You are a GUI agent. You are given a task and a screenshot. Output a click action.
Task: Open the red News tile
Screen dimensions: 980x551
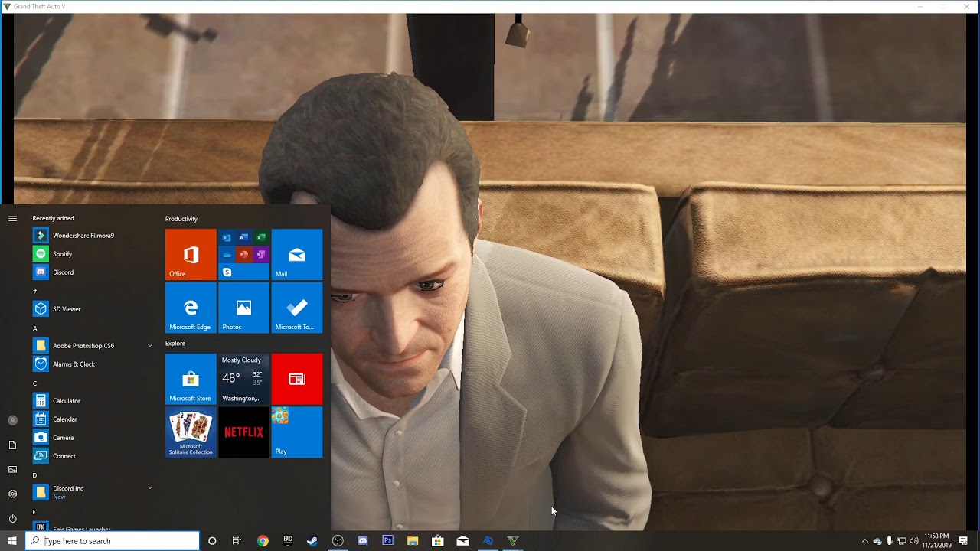pos(297,379)
